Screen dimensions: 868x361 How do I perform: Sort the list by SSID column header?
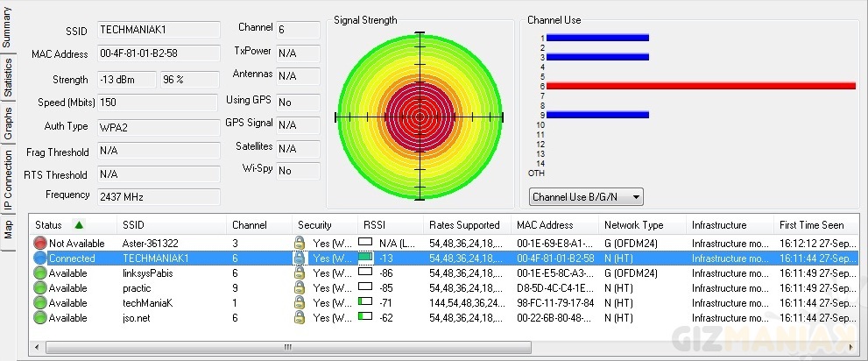pos(133,225)
